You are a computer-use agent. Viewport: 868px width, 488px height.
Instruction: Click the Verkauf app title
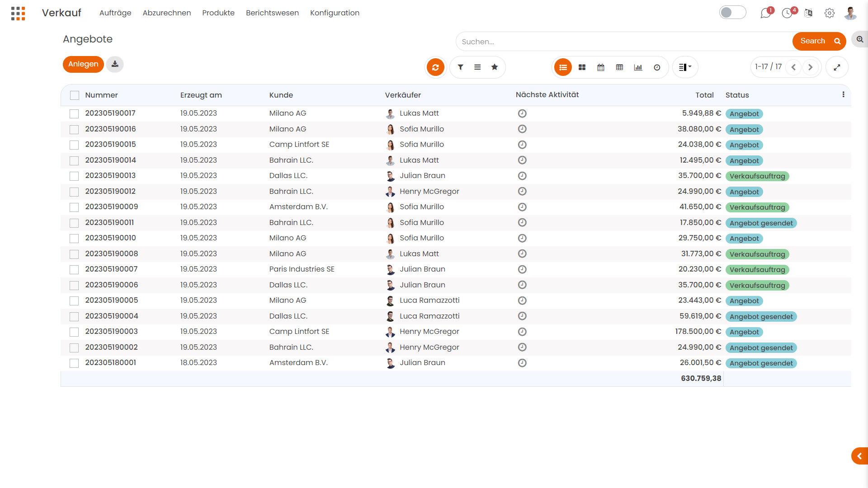[61, 13]
